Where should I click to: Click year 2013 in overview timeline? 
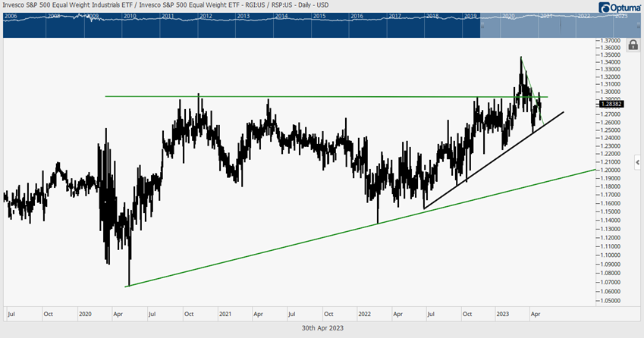point(243,16)
